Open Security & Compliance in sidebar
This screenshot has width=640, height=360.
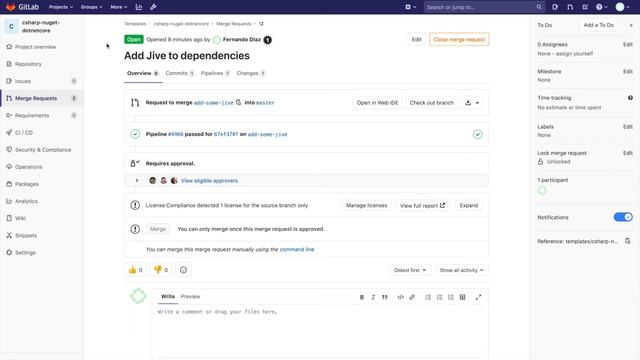pyautogui.click(x=42, y=150)
